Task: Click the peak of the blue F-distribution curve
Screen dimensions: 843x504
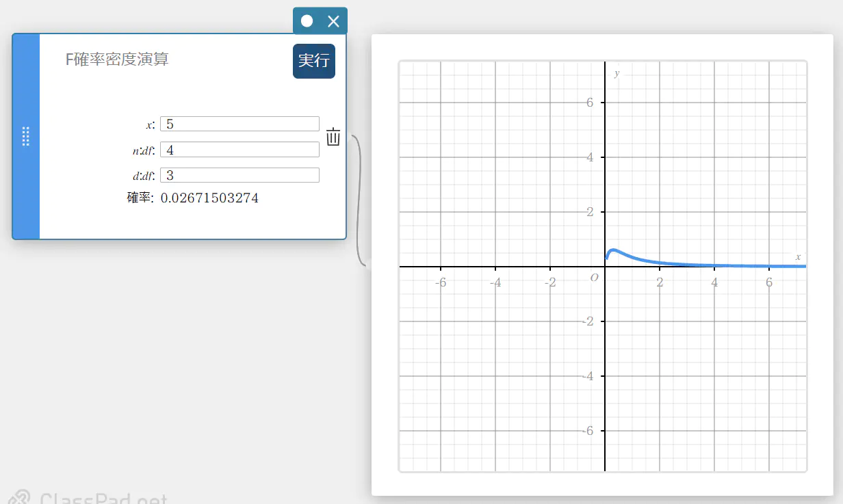Action: [614, 250]
